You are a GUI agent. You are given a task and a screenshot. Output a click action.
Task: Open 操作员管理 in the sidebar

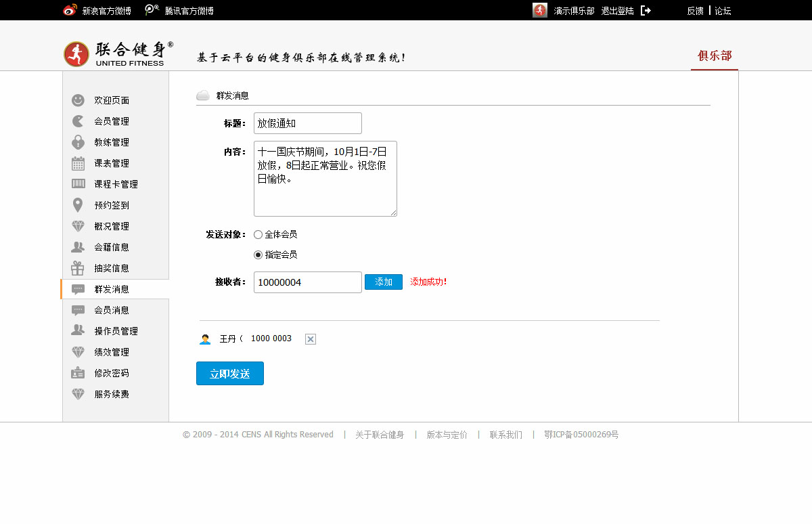click(x=116, y=331)
